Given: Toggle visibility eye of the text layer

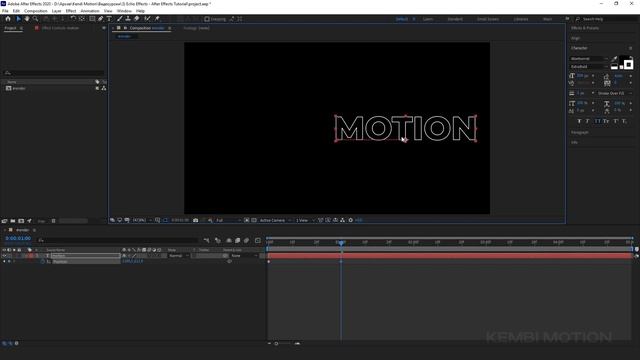Looking at the screenshot, I should tap(4, 256).
